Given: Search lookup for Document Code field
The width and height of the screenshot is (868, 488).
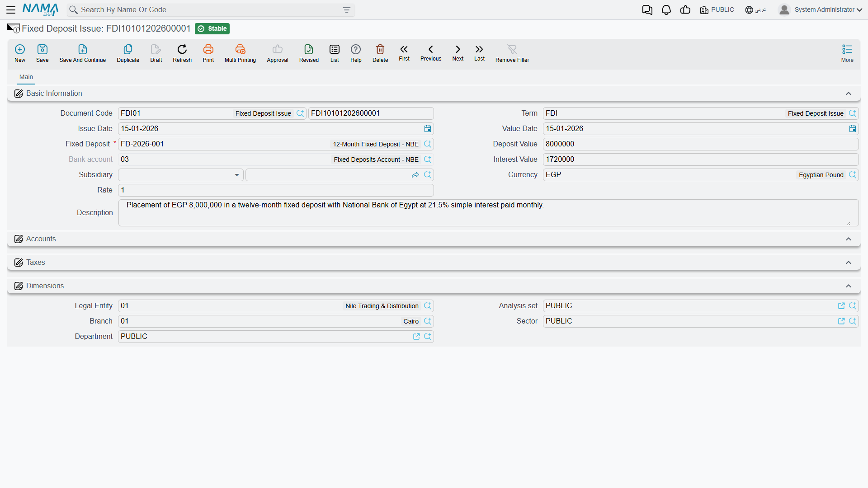Looking at the screenshot, I should click(x=300, y=113).
